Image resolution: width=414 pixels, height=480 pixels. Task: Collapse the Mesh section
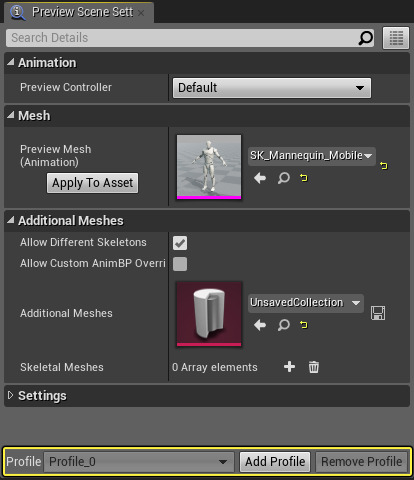point(11,115)
